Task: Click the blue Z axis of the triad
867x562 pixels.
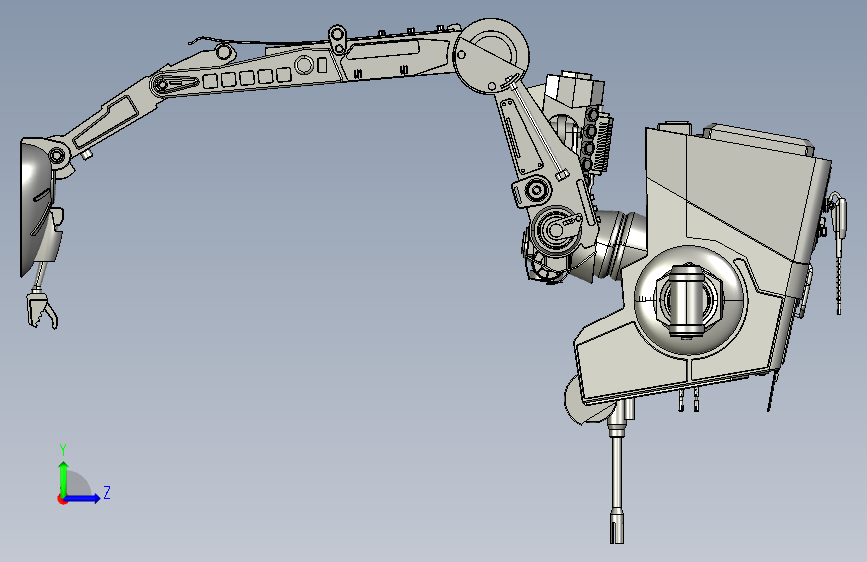Action: (x=83, y=498)
